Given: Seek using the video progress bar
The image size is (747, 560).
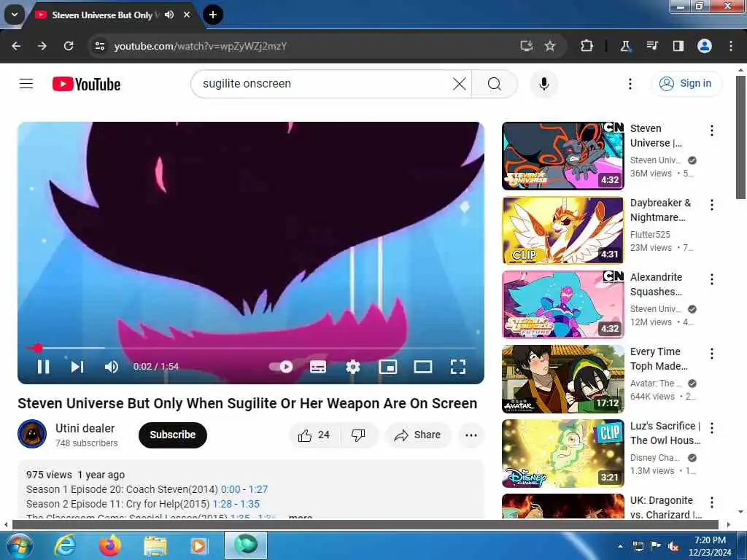Looking at the screenshot, I should tap(251, 348).
